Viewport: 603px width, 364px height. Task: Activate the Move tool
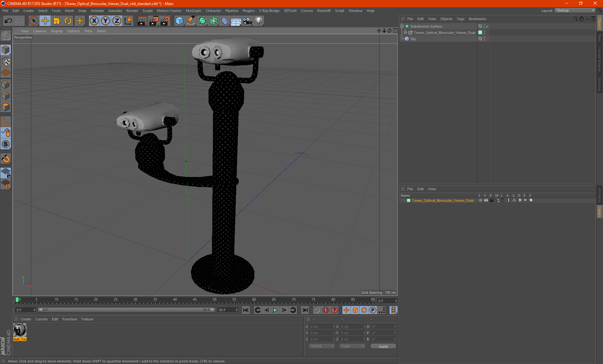pyautogui.click(x=45, y=21)
